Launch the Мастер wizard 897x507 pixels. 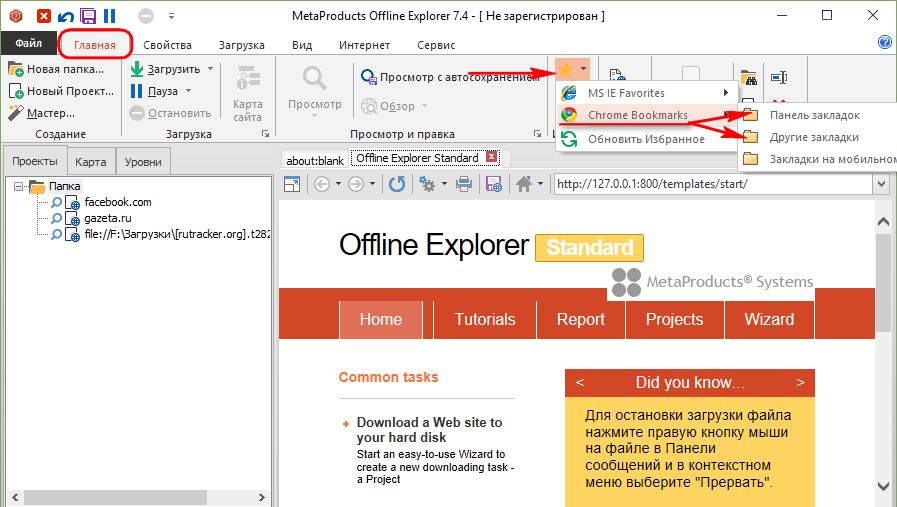pos(41,113)
